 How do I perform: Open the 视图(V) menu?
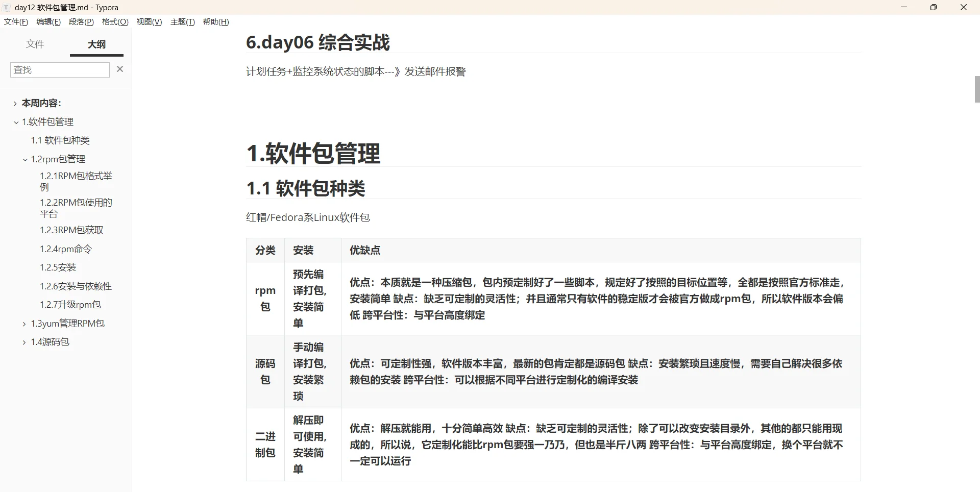149,22
